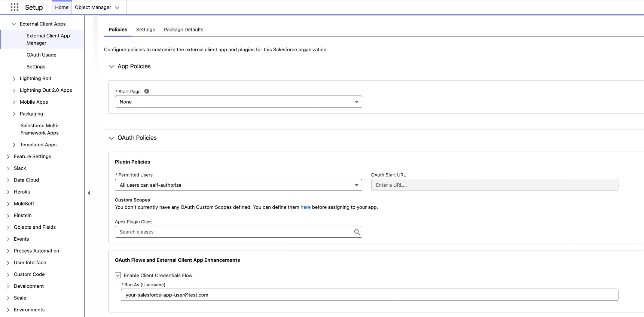
Task: Switch to the Settings tab
Action: point(146,30)
